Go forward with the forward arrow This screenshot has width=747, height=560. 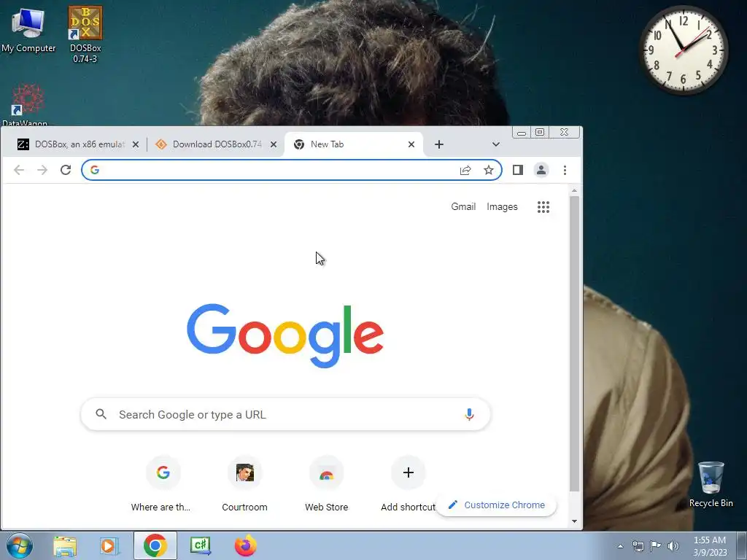[x=42, y=170]
